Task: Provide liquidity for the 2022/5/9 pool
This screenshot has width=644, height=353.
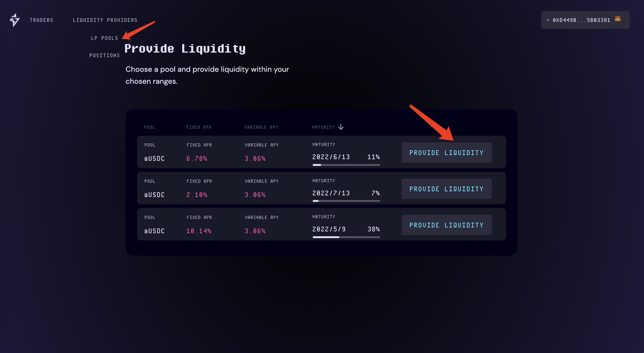Action: coord(446,225)
